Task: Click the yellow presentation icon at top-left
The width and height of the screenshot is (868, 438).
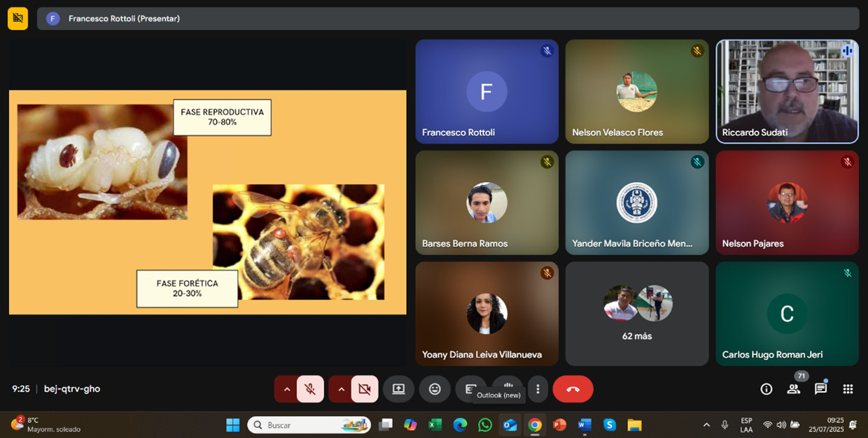Action: click(x=17, y=18)
